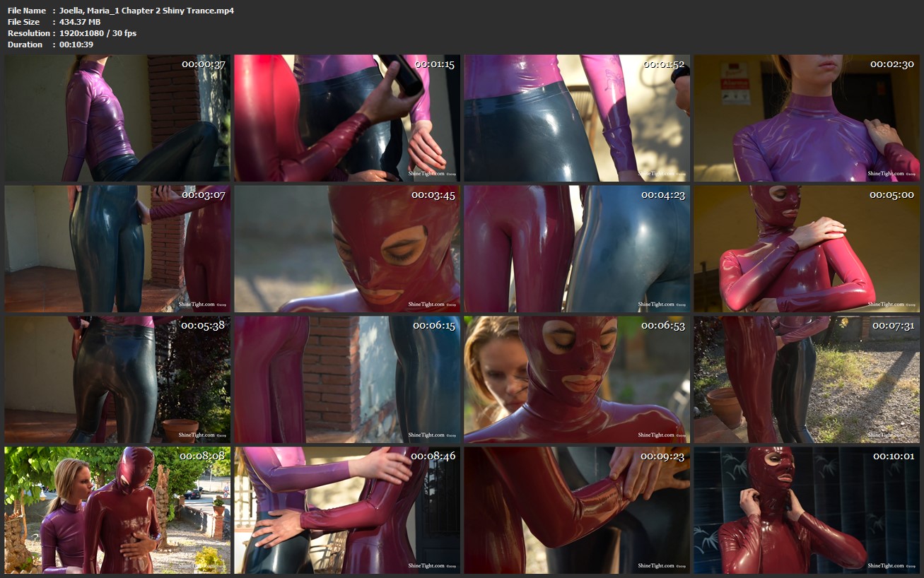Click the frame marked 00:08:08

(117, 510)
